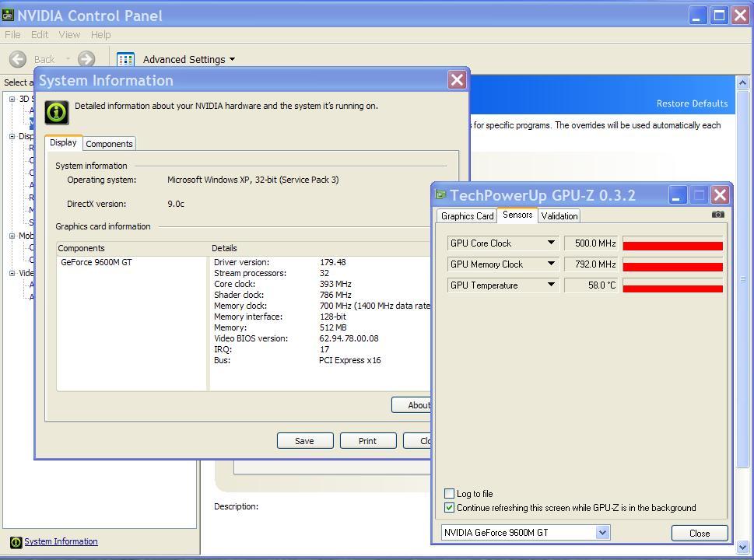Collapse the 3D Settings tree node
The width and height of the screenshot is (754, 560).
[x=12, y=99]
